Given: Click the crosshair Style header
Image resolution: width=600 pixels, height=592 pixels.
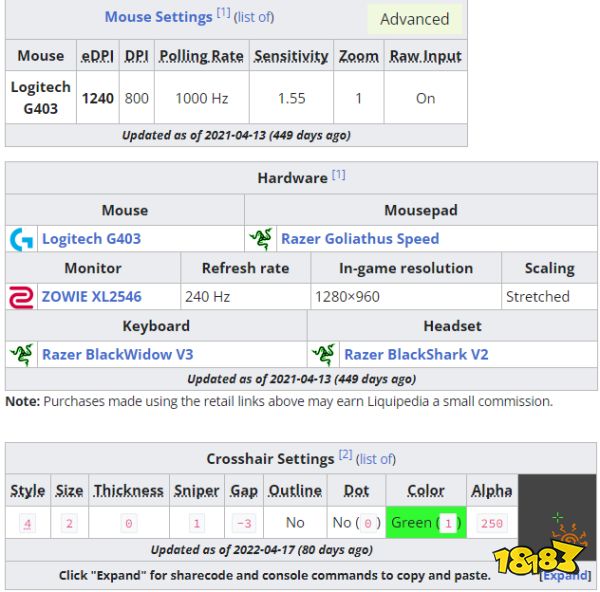Looking at the screenshot, I should pos(28,491).
